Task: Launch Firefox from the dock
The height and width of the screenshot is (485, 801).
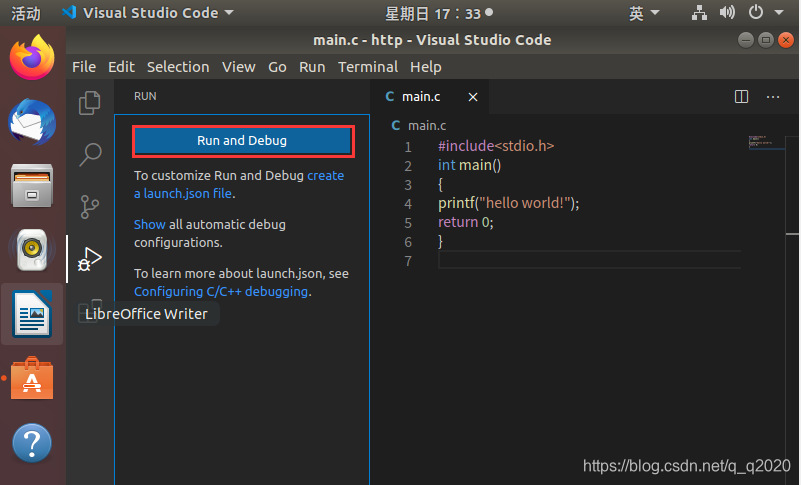Action: click(x=32, y=57)
